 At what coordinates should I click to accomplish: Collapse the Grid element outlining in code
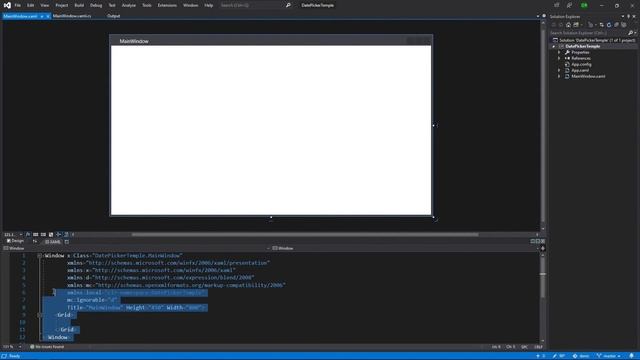[x=40, y=315]
